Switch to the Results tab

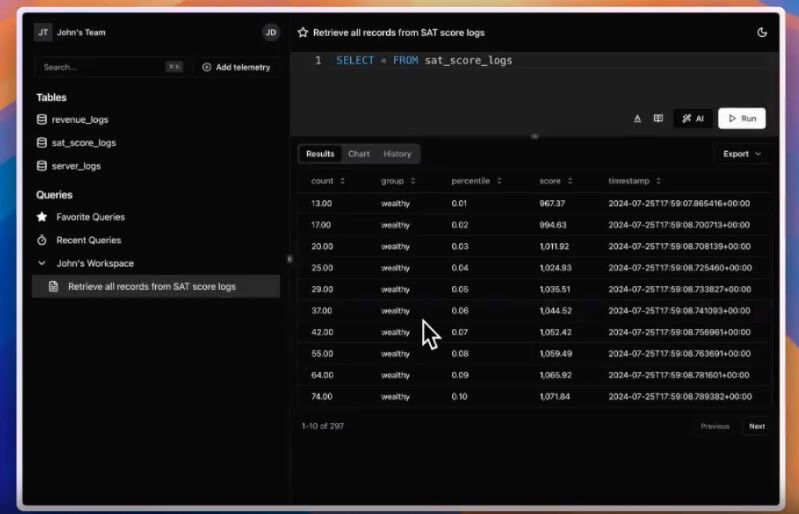click(320, 154)
